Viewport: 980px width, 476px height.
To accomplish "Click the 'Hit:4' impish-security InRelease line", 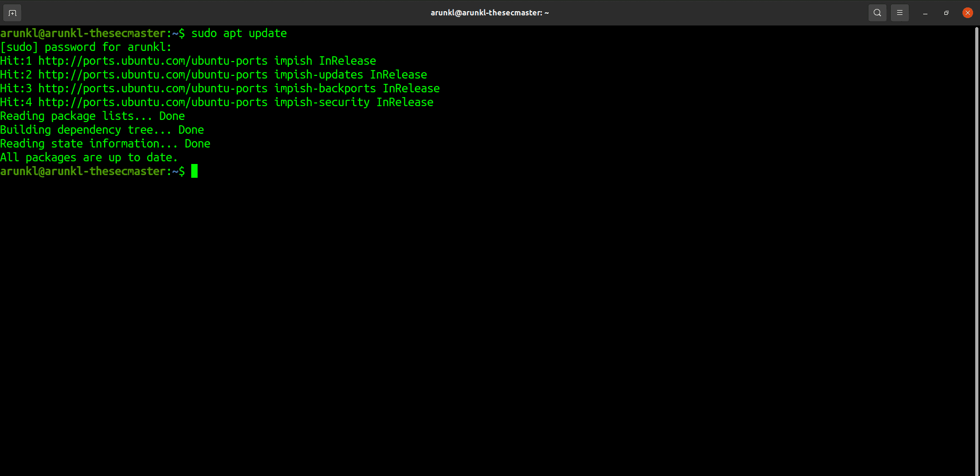I will (x=217, y=102).
